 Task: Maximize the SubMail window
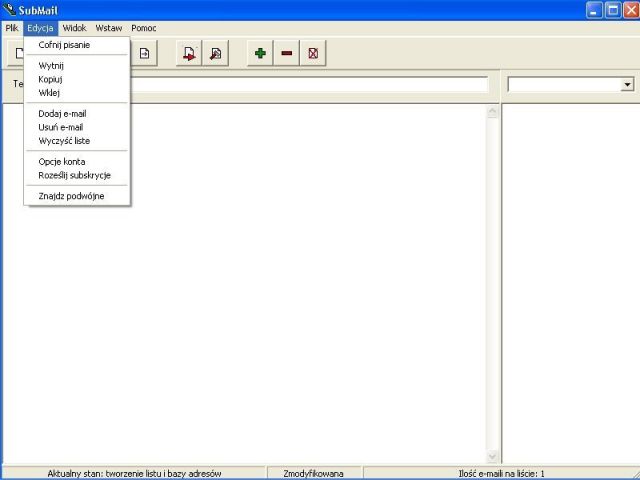[613, 10]
